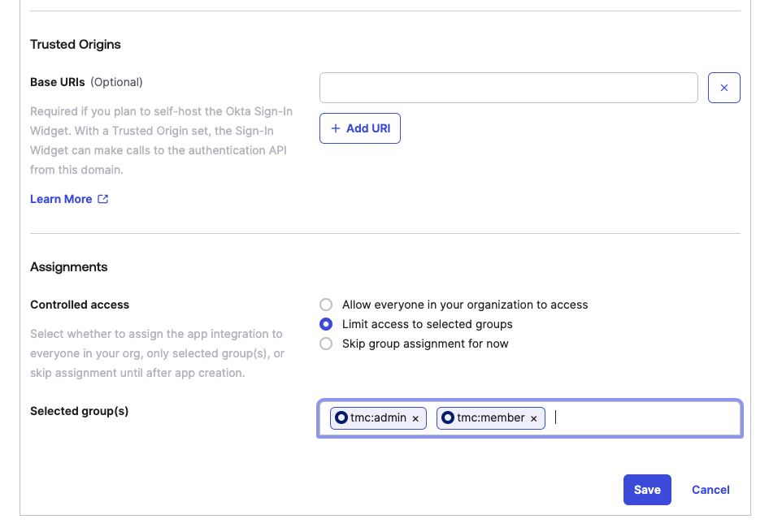The height and width of the screenshot is (532, 769).
Task: Click the tmc:member group circle icon
Action: coord(447,417)
